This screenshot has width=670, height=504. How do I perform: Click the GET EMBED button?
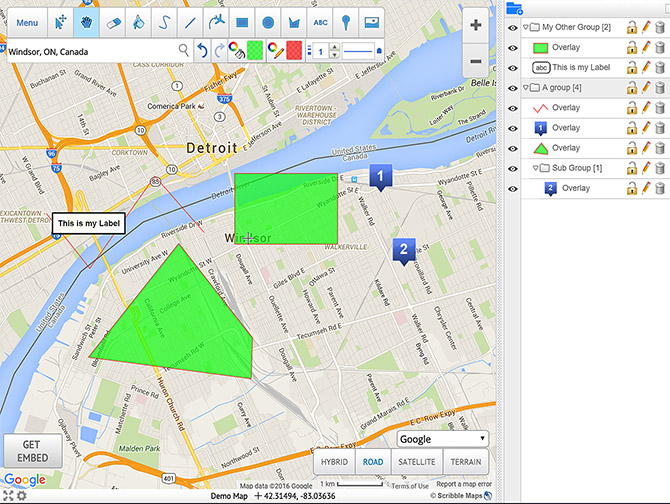[x=25, y=451]
